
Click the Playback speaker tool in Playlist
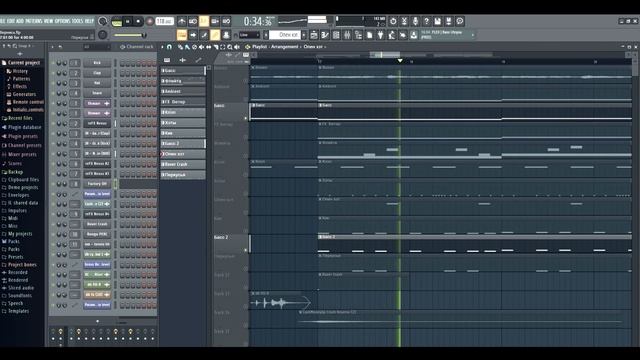236,47
